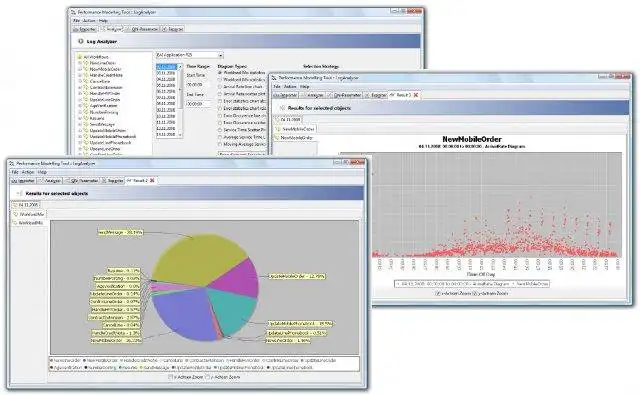Select All Workflows root in the tree
The image size is (640, 395).
click(96, 57)
